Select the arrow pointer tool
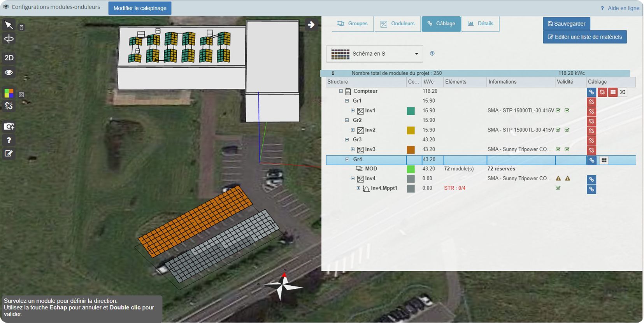 pyautogui.click(x=9, y=25)
